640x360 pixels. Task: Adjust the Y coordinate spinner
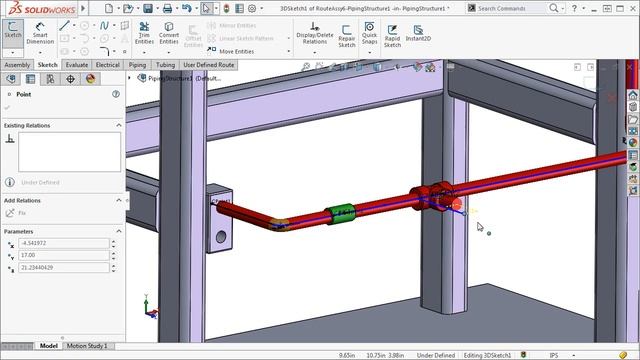pyautogui.click(x=113, y=256)
